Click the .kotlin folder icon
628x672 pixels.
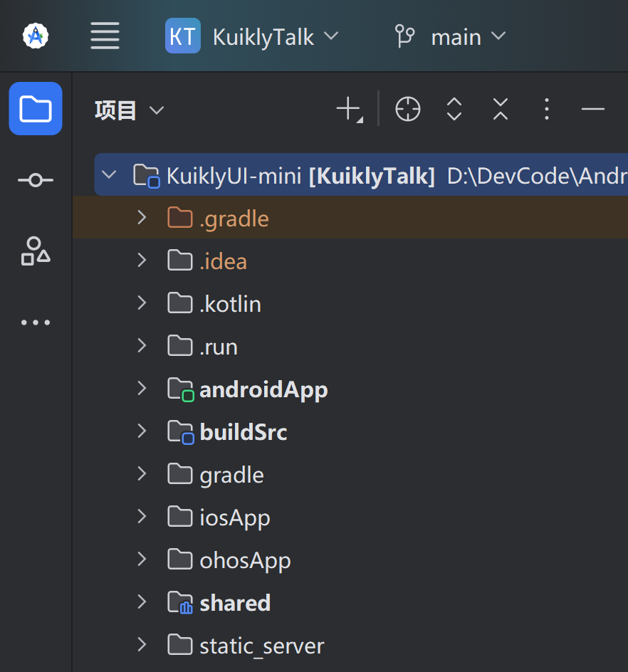pos(179,303)
